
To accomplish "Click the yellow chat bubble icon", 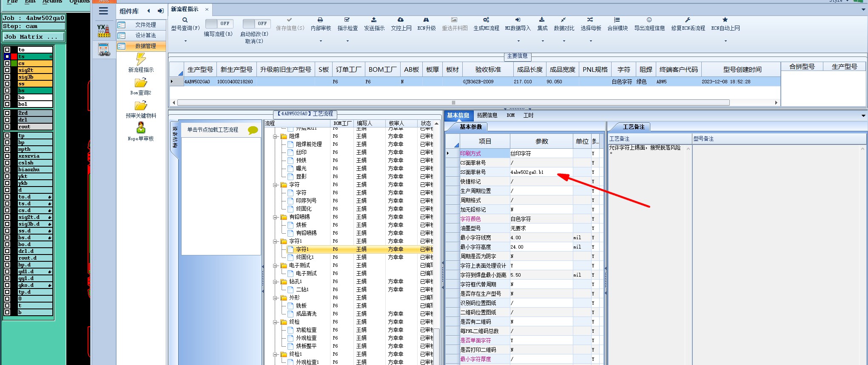I will pos(253,130).
